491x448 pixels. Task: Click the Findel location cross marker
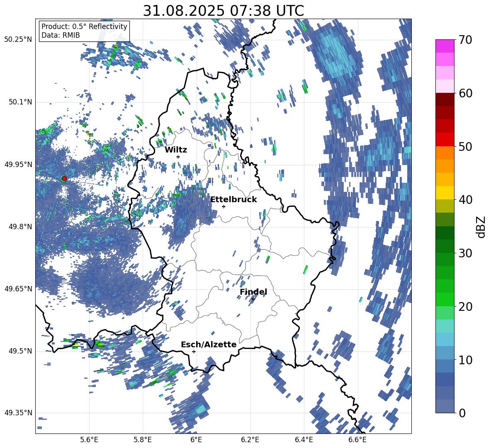(x=253, y=299)
